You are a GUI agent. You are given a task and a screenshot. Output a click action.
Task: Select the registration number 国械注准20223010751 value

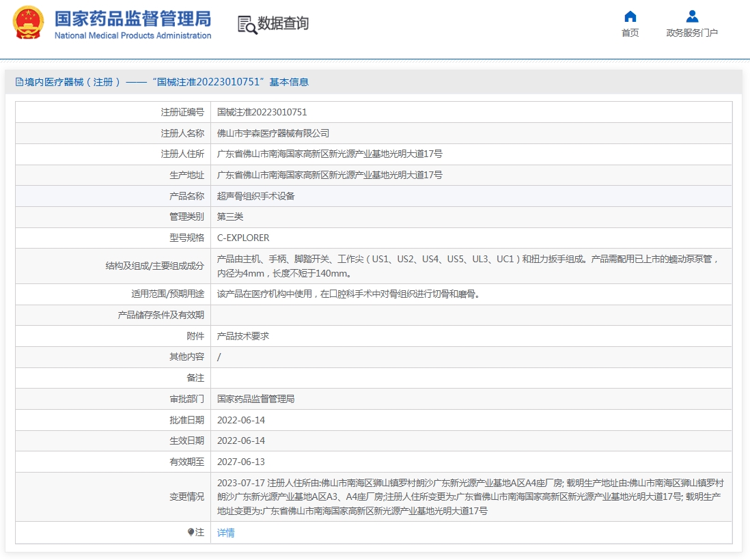[x=262, y=112]
